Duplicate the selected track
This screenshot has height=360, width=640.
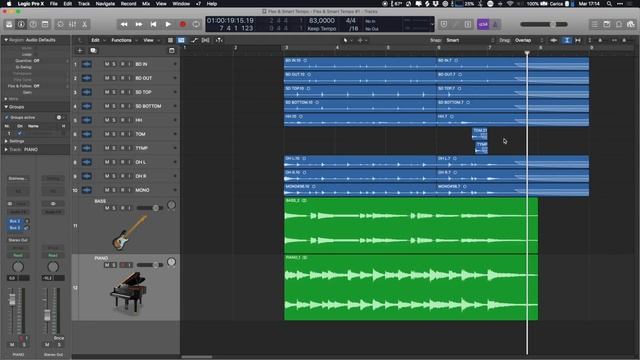point(93,51)
